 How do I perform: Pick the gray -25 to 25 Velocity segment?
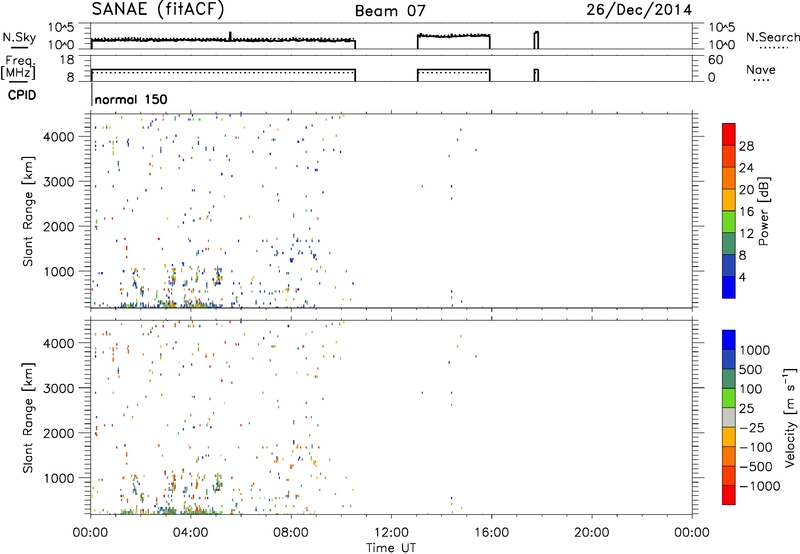click(729, 417)
